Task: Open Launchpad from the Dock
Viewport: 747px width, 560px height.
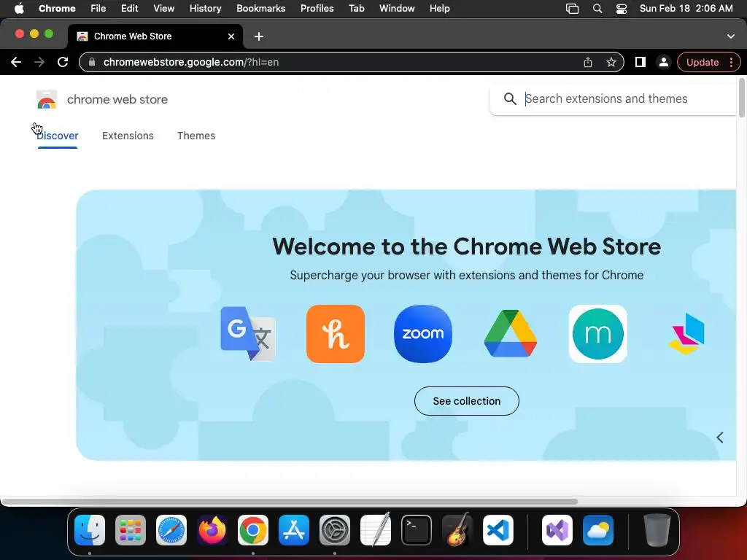Action: 131,529
